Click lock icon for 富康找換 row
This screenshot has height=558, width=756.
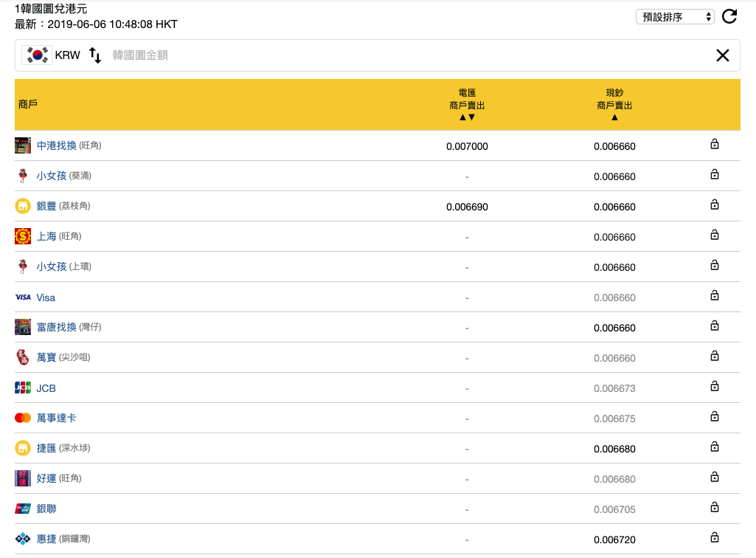[715, 325]
